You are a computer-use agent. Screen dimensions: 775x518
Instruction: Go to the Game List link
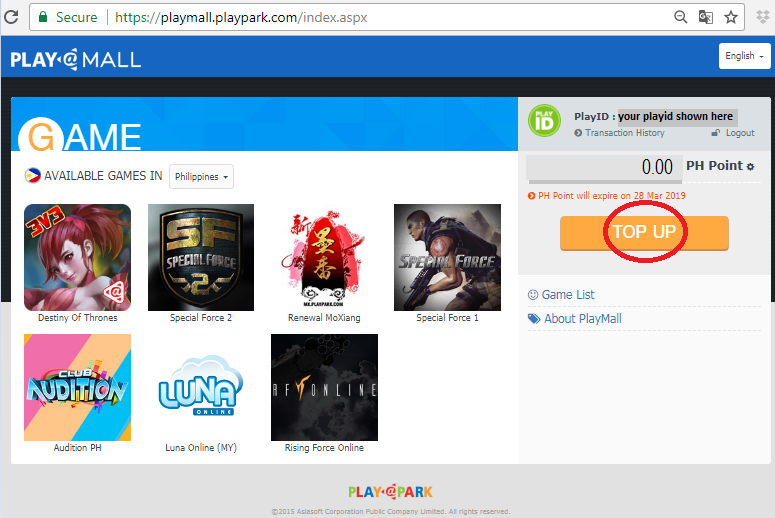[x=567, y=295]
